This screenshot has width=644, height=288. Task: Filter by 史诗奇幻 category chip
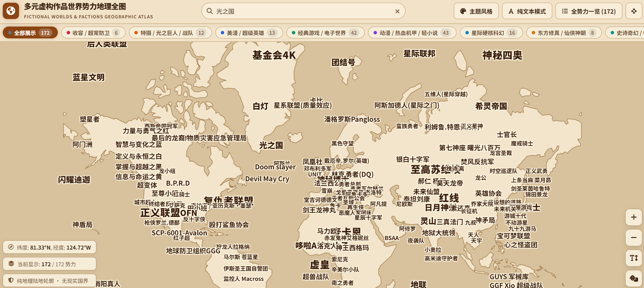[x=625, y=33]
